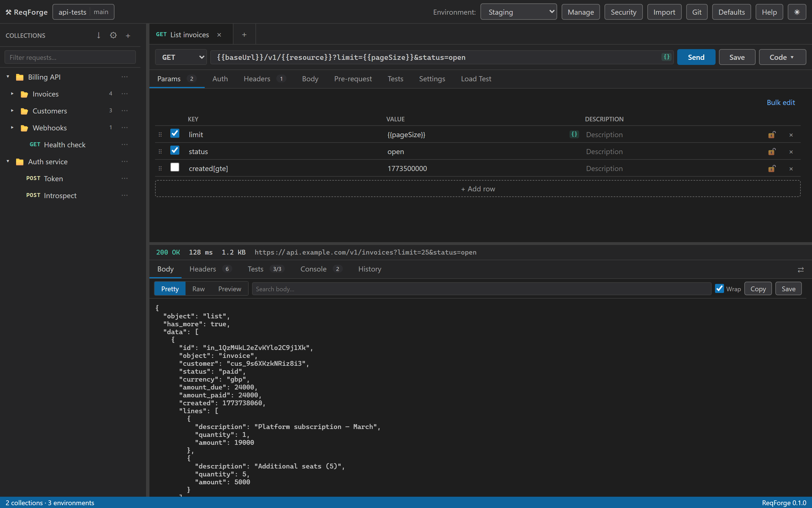Open Invoices folder more options menu

[125, 94]
